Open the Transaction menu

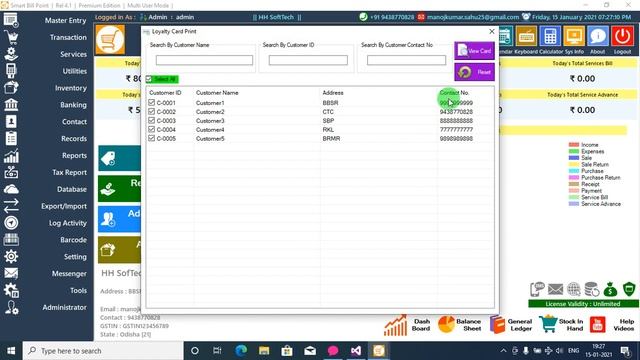(x=68, y=37)
